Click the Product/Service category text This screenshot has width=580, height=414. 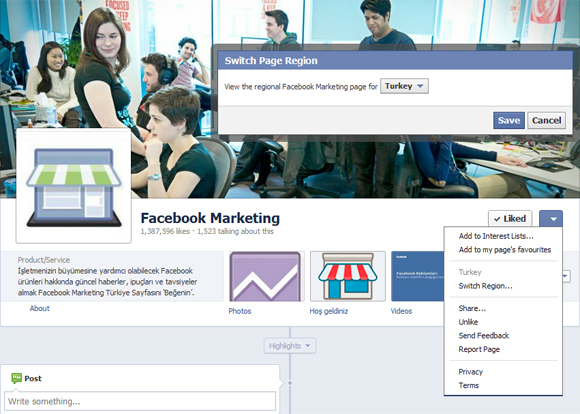click(x=44, y=260)
